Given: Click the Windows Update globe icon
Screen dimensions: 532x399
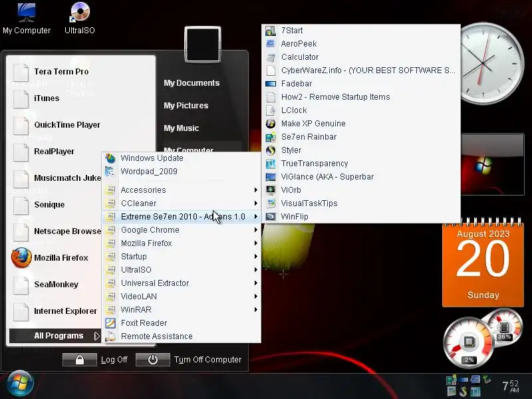Looking at the screenshot, I should 110,158.
